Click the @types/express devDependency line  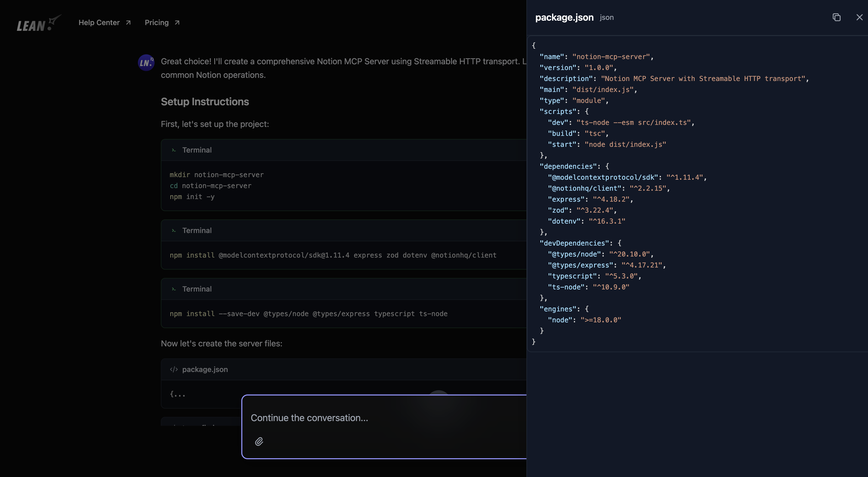point(607,265)
